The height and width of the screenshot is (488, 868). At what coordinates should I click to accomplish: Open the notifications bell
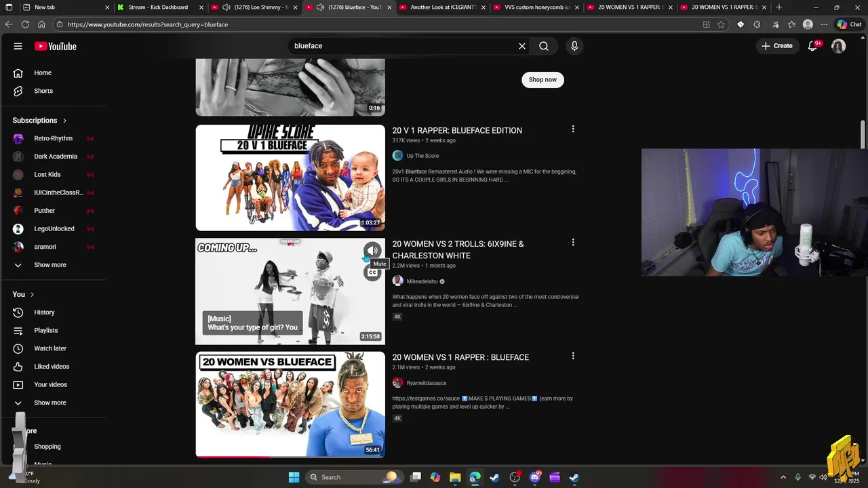pos(813,46)
